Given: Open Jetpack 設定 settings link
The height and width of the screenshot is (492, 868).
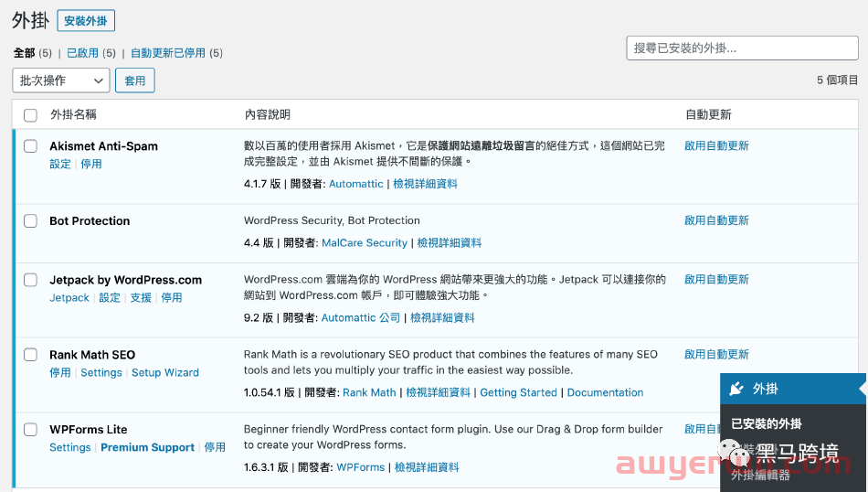Looking at the screenshot, I should 110,297.
